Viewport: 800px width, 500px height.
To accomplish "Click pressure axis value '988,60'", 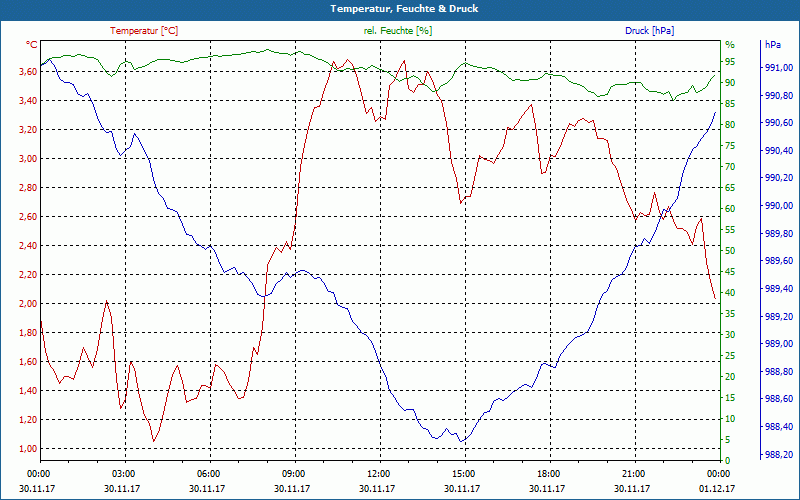I will 779,399.
